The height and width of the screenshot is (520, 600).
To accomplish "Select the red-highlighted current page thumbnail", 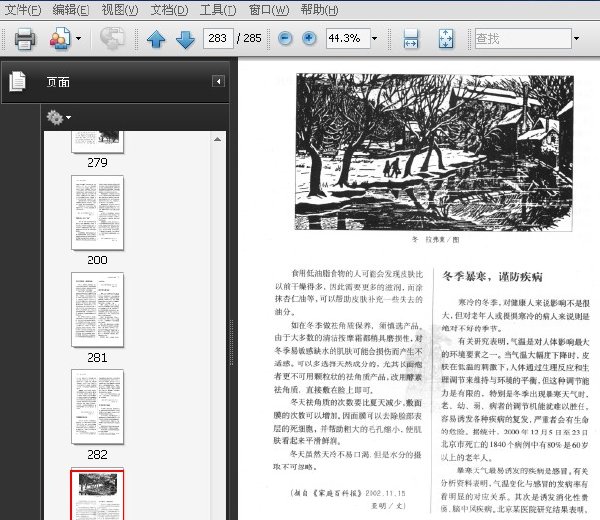I will click(97, 494).
